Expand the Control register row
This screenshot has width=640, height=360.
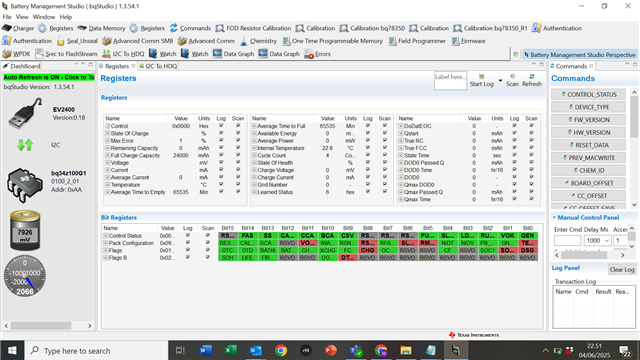click(108, 126)
